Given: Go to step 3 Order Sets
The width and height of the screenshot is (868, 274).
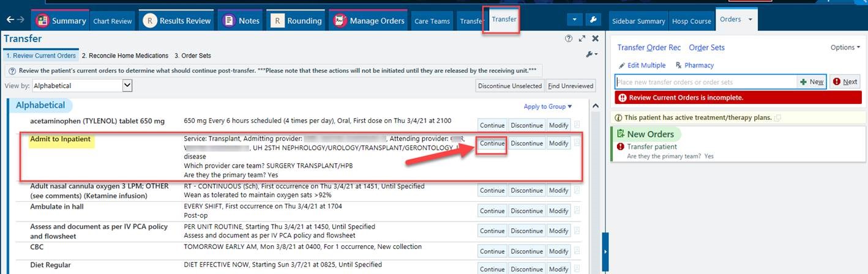Looking at the screenshot, I should pos(193,56).
